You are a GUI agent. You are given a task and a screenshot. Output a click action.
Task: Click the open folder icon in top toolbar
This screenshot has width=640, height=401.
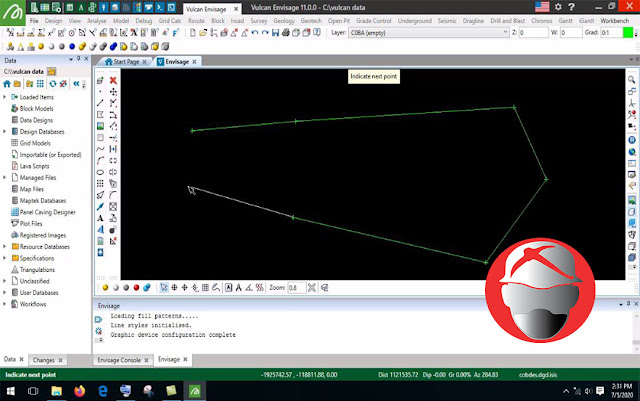tap(203, 33)
